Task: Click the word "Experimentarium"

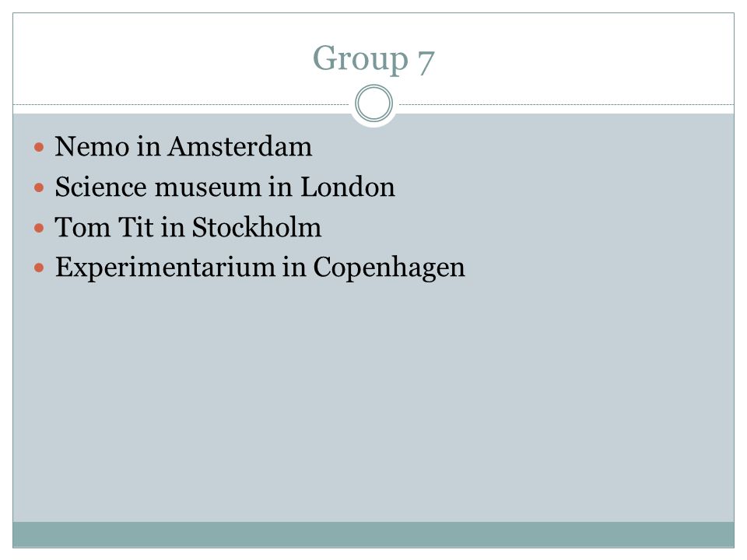Action: [x=165, y=268]
